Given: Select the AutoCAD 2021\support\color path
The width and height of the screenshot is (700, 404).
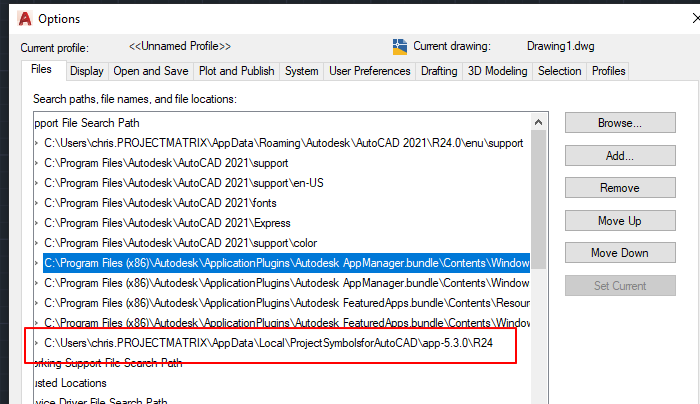Looking at the screenshot, I should coord(180,243).
